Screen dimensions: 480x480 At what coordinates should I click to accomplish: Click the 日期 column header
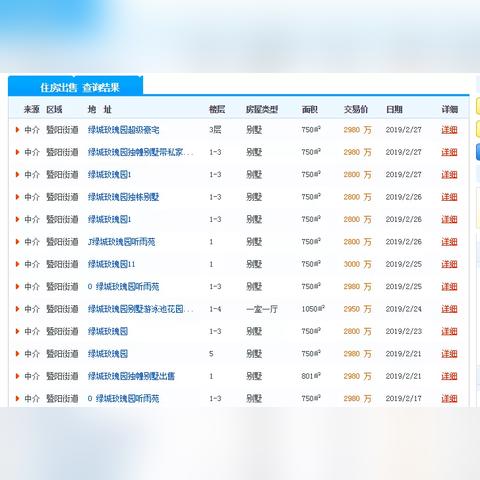click(394, 109)
